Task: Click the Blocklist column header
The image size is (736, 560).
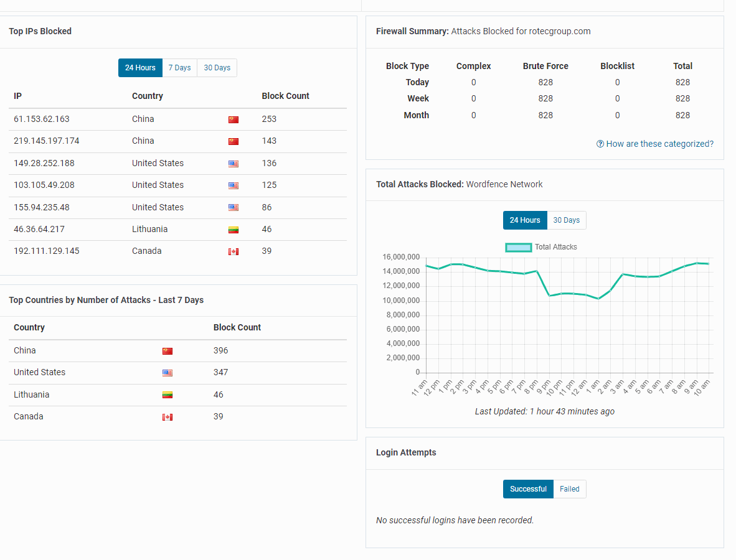Action: pos(617,66)
